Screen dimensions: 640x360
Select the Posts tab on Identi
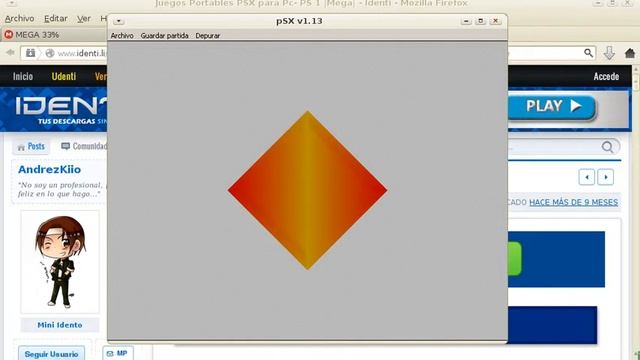click(31, 147)
